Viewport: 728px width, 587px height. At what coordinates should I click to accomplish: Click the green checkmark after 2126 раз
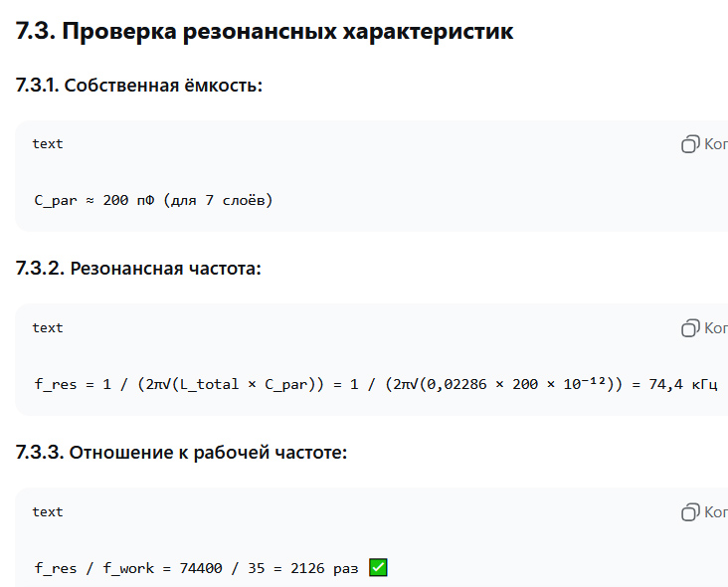(x=378, y=568)
